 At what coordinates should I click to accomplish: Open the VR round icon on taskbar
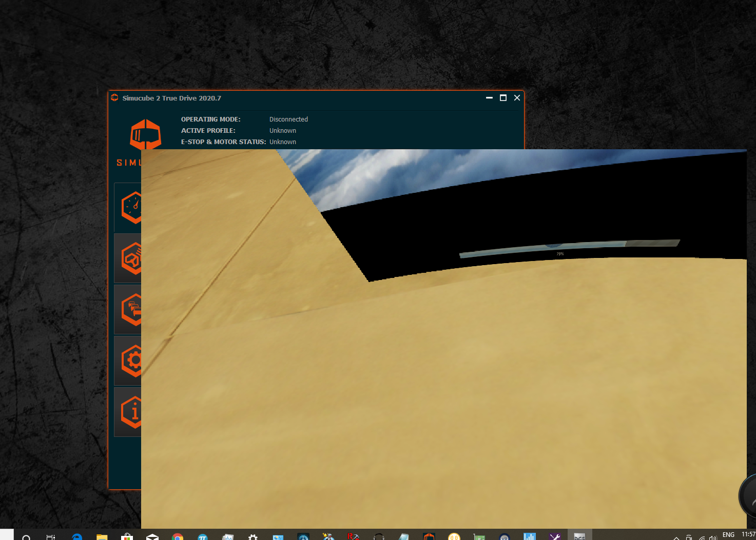point(505,537)
